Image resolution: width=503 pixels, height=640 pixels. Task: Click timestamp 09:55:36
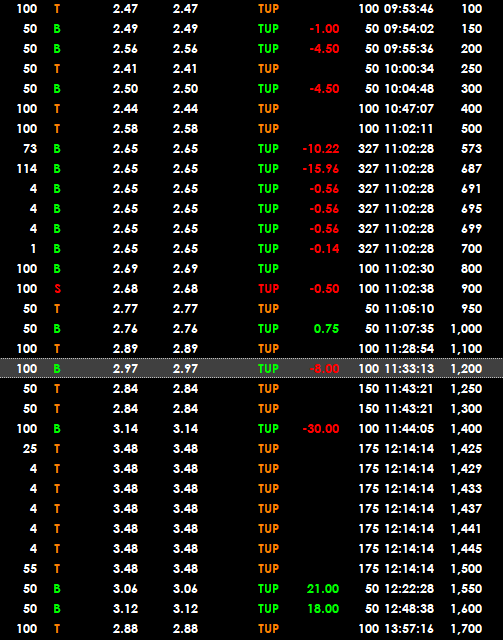click(409, 49)
